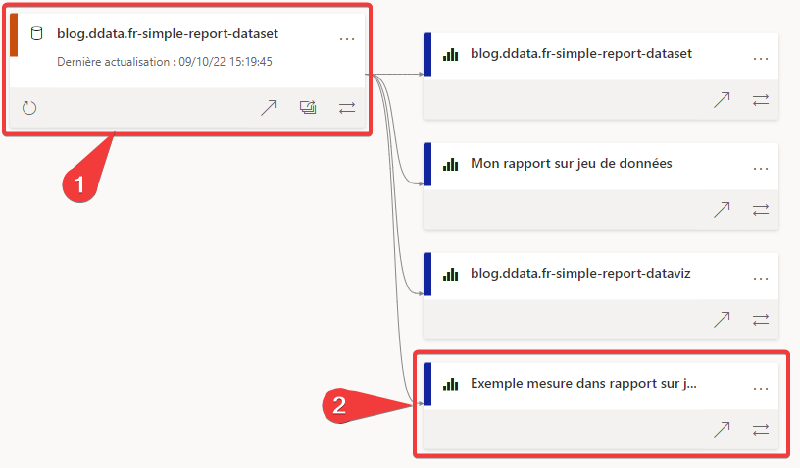Show lineage for blog.ddata.fr-simple-report-dataset report
Image resolution: width=800 pixels, height=468 pixels.
point(761,100)
